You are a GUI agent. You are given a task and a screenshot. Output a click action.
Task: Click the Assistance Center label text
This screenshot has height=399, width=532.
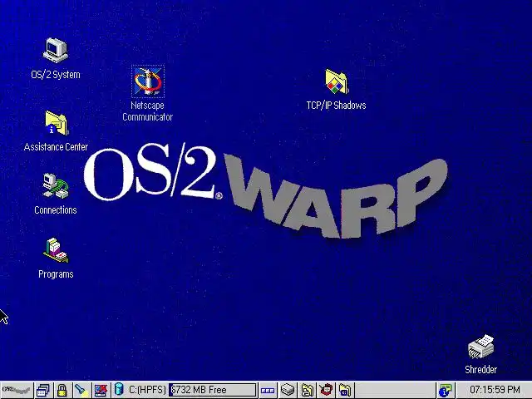(x=56, y=147)
